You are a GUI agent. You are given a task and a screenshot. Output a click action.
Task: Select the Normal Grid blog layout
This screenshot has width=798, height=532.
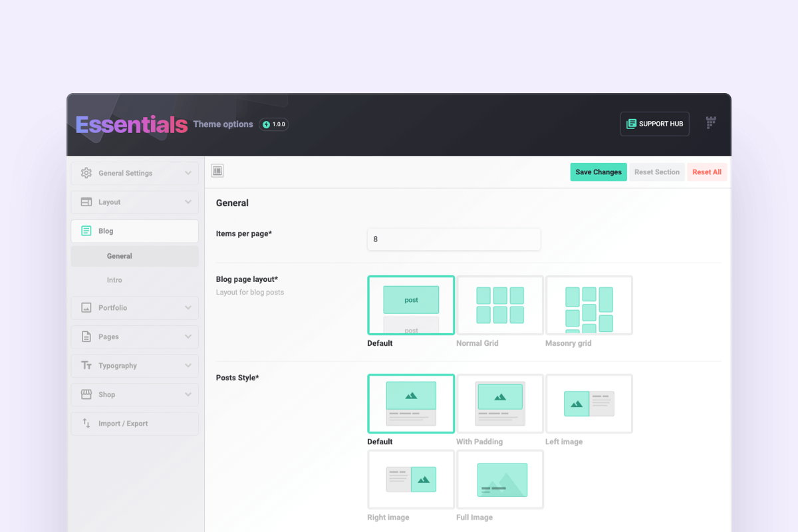pos(499,305)
